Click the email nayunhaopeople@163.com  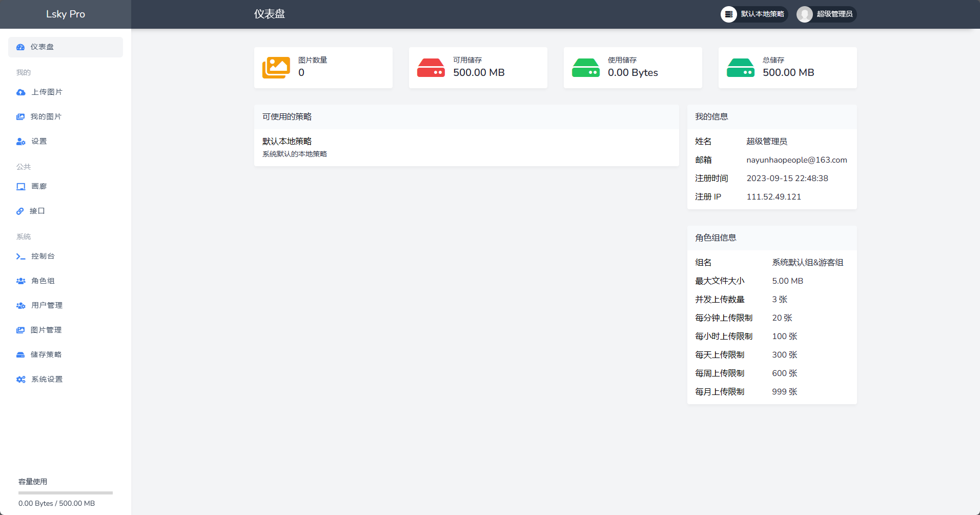[797, 160]
